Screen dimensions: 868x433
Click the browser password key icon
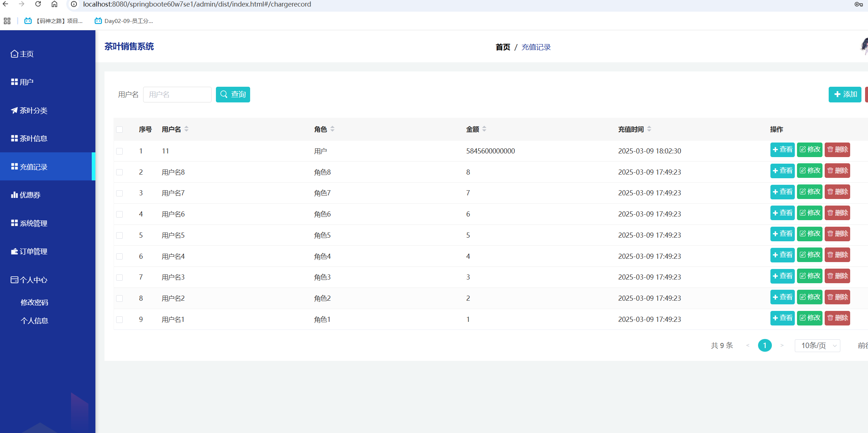click(858, 4)
